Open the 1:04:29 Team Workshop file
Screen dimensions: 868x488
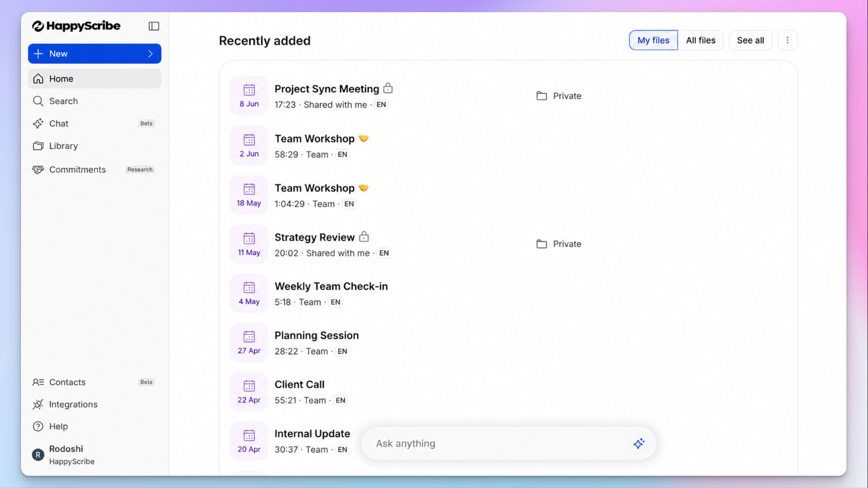pos(314,188)
